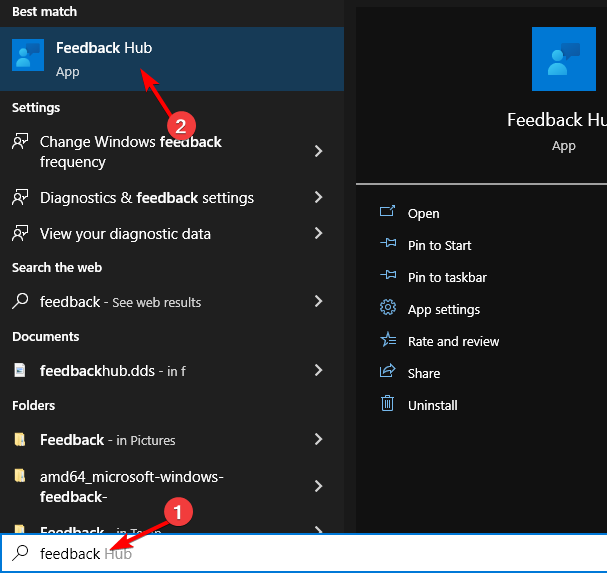The width and height of the screenshot is (607, 573).
Task: Expand the feedback web results chevron
Action: pos(319,301)
